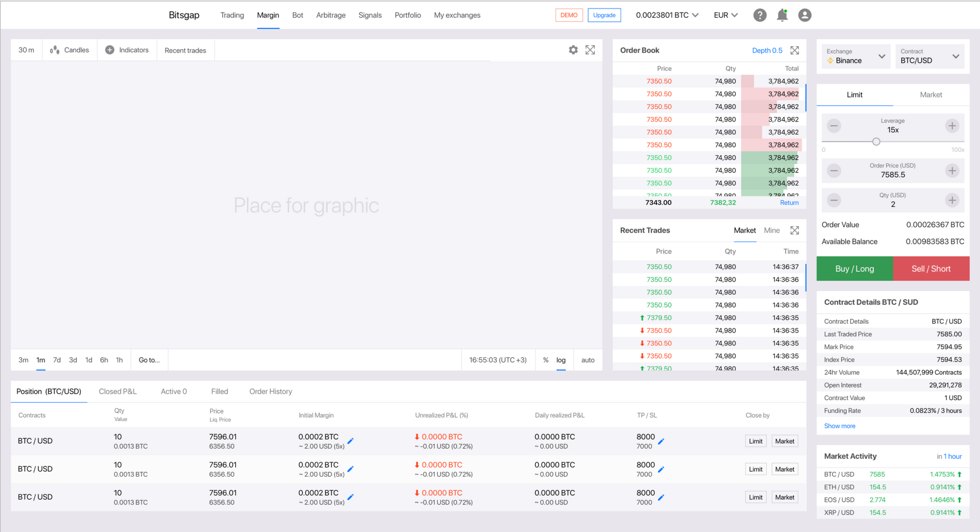Open the 30 m interval selector
This screenshot has width=980, height=532.
pos(26,50)
